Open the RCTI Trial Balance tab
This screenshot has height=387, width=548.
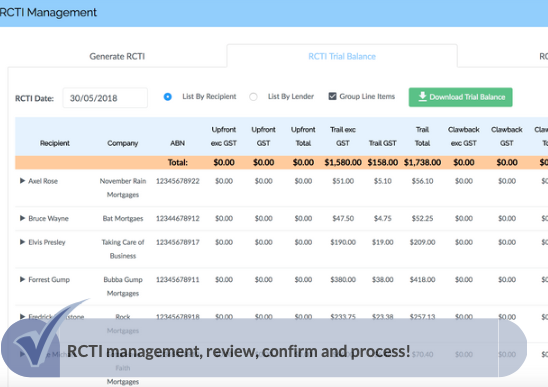point(342,56)
